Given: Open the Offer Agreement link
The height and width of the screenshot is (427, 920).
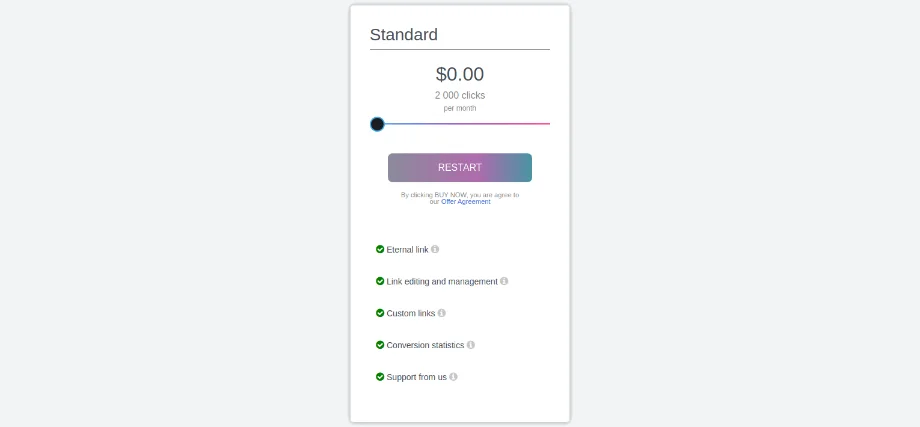Looking at the screenshot, I should tap(466, 202).
